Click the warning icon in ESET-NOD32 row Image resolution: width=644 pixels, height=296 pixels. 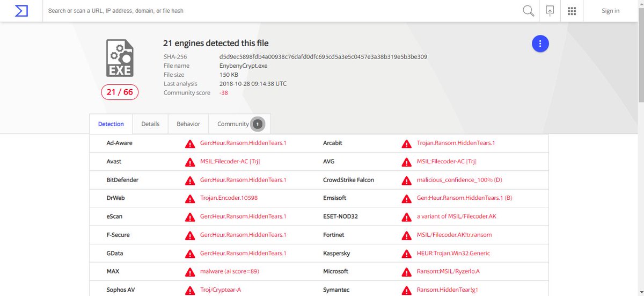tap(407, 216)
